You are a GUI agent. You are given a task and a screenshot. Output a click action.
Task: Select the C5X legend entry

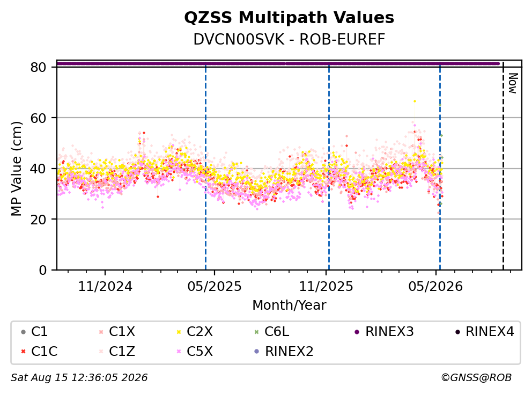[x=195, y=352]
